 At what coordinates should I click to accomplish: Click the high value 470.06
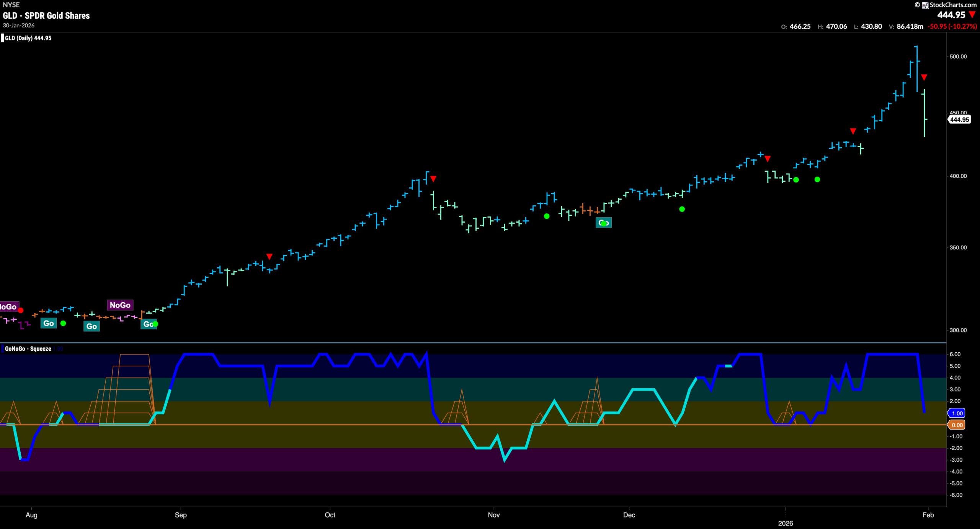(x=836, y=26)
